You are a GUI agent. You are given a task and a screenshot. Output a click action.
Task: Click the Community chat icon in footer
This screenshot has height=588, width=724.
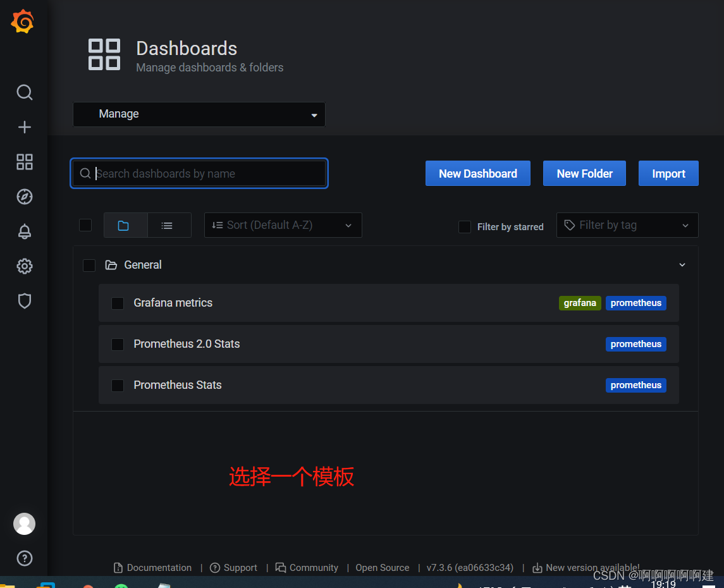pos(281,568)
